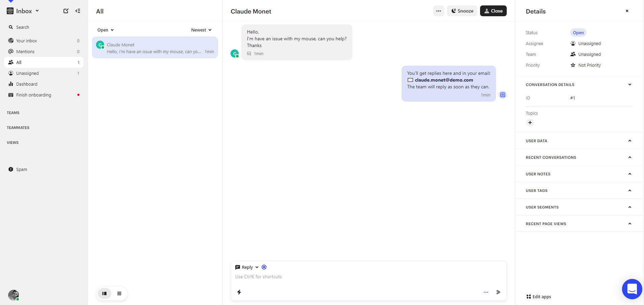Open the three-dot menu beside Snooze

(x=438, y=11)
